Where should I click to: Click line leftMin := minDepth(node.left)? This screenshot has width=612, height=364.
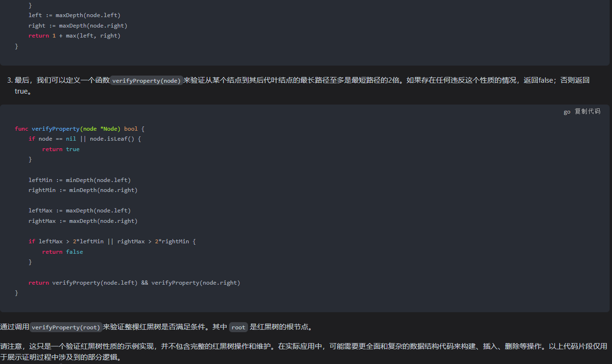[79, 180]
